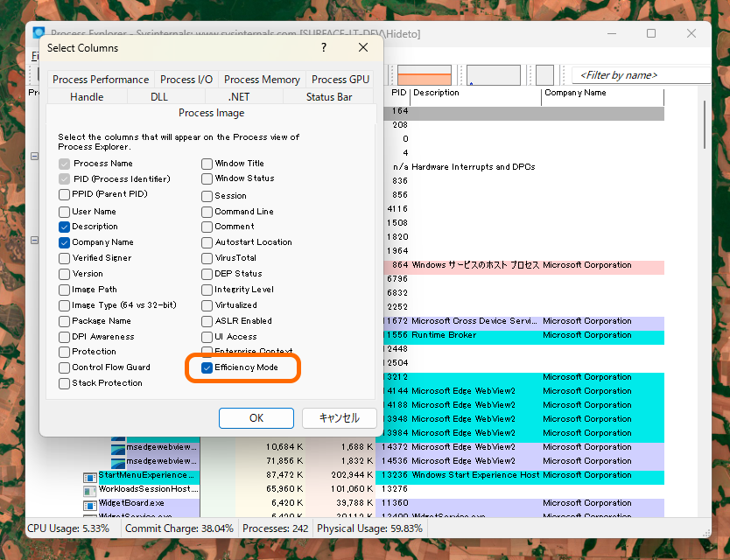The image size is (730, 560).
Task: Enable the ASLR Enabled checkbox
Action: coord(207,322)
